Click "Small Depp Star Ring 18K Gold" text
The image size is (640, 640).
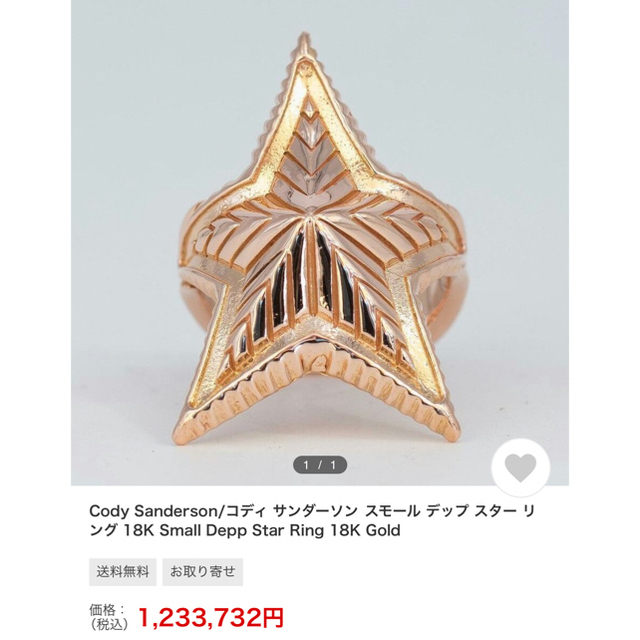click(x=280, y=531)
